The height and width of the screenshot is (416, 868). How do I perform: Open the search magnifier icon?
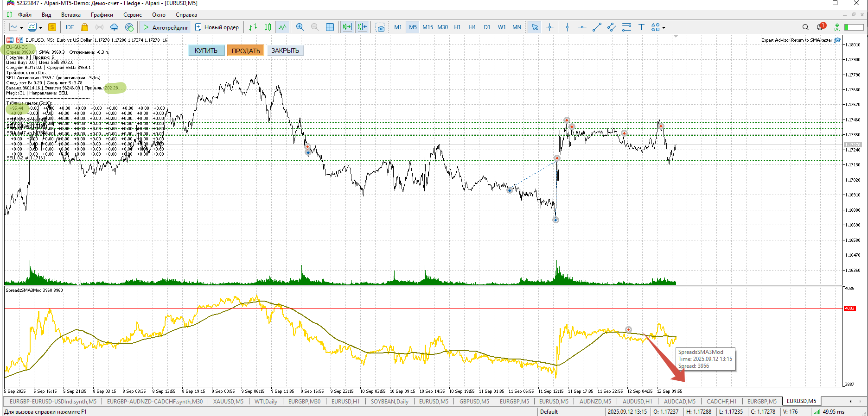(x=805, y=27)
